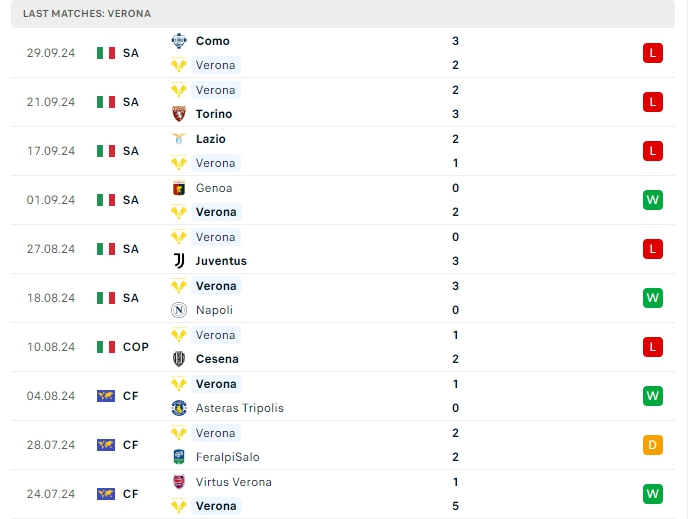Click the Torino club crest icon
The width and height of the screenshot is (688, 519).
coord(179,114)
